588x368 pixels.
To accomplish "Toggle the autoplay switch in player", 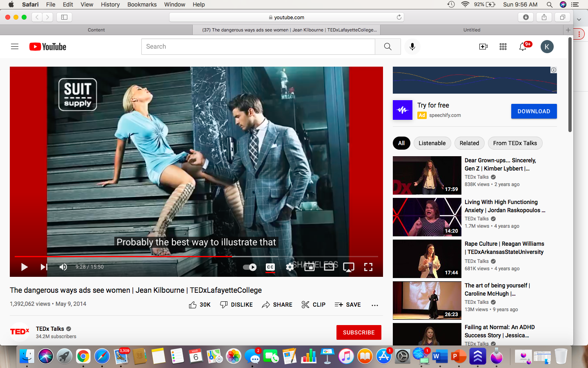I will 249,267.
